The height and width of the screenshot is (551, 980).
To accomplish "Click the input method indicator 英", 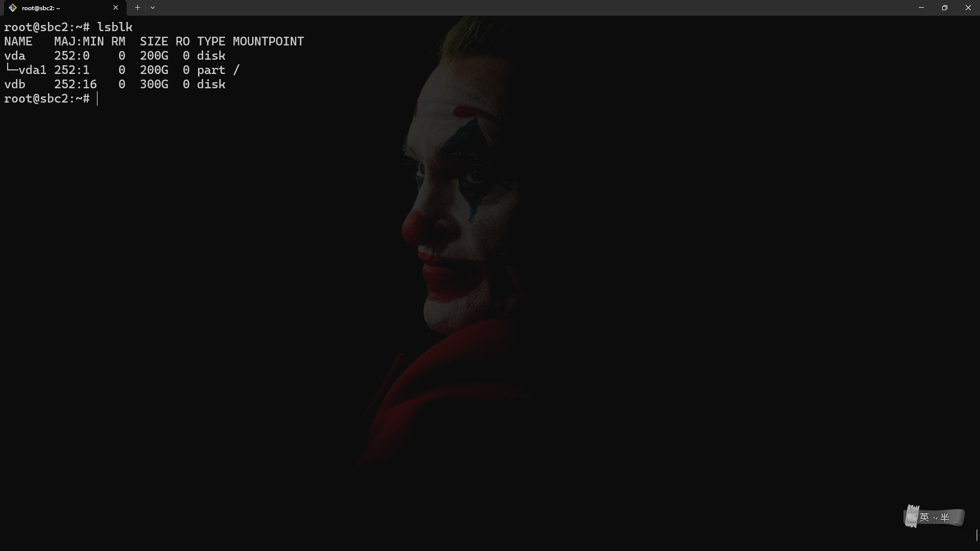I will pyautogui.click(x=924, y=517).
